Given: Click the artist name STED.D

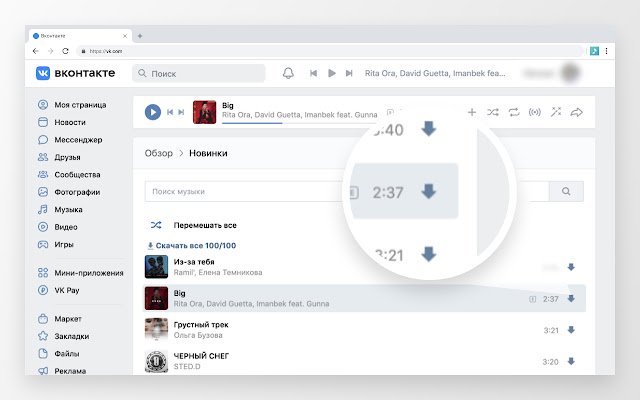Looking at the screenshot, I should [x=187, y=367].
